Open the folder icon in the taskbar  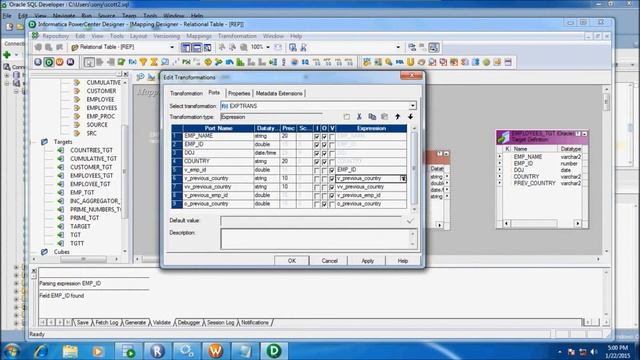pos(70,351)
